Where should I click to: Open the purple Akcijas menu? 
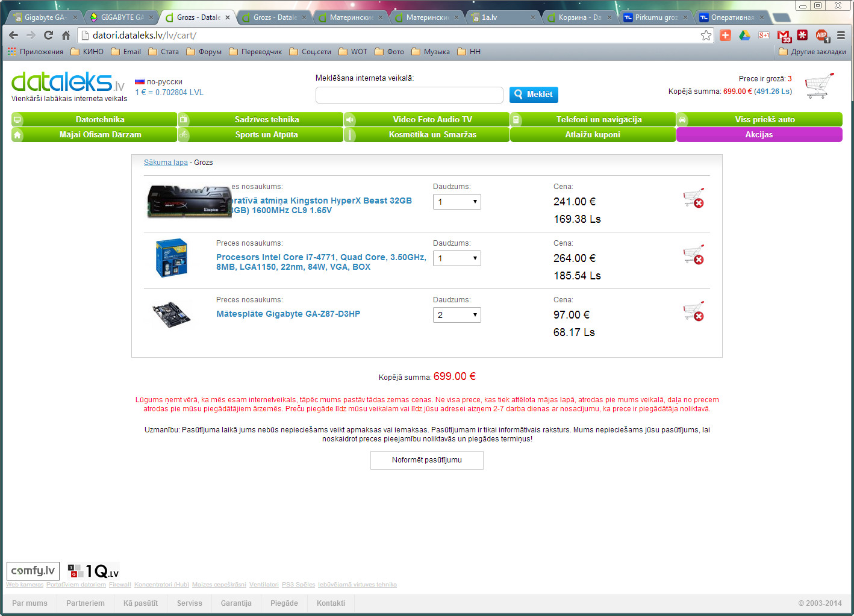[759, 134]
